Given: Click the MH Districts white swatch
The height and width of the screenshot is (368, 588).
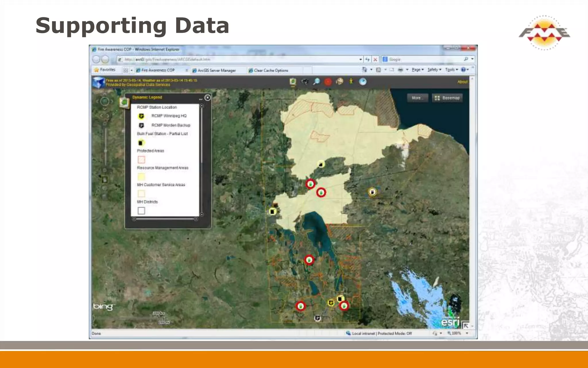Looking at the screenshot, I should coord(141,211).
